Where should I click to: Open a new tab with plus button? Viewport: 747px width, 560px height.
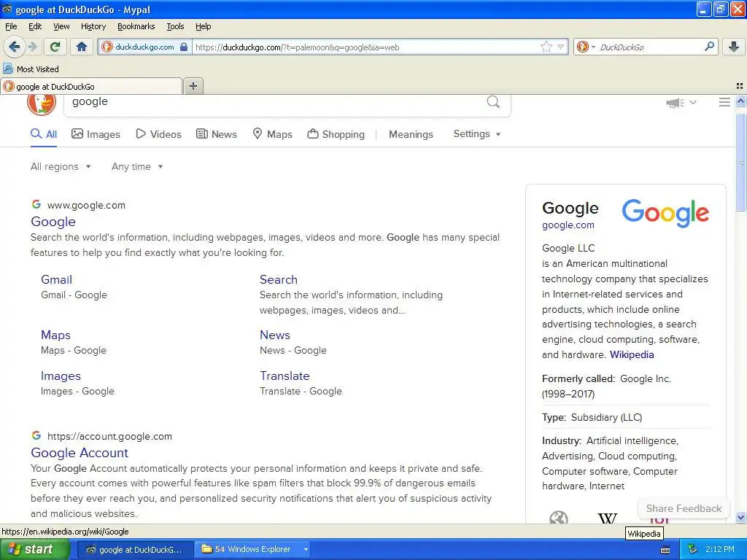coord(193,86)
